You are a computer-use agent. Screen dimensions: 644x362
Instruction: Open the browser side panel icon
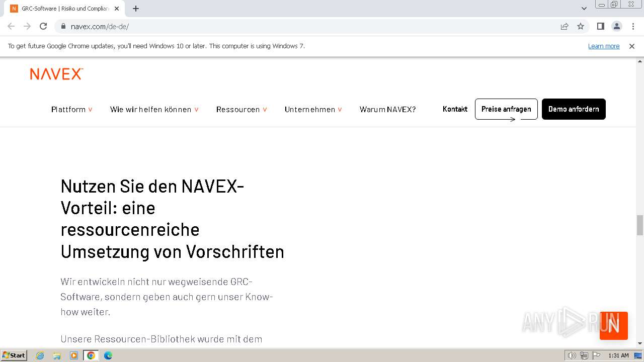(600, 26)
